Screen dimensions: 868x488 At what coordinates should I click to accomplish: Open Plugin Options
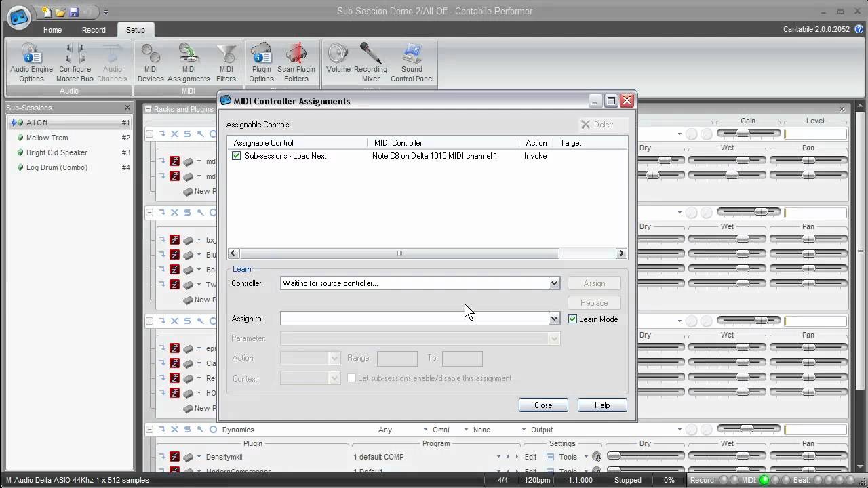(261, 63)
